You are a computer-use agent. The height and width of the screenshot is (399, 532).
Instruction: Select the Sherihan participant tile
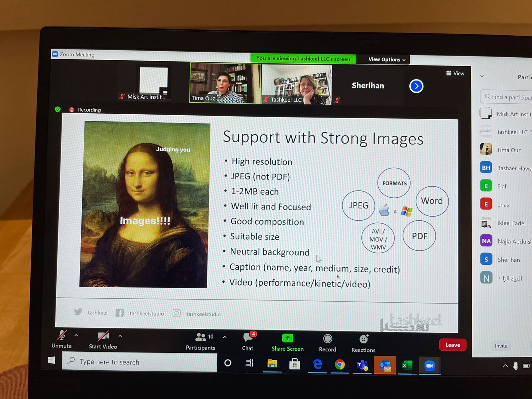click(368, 86)
